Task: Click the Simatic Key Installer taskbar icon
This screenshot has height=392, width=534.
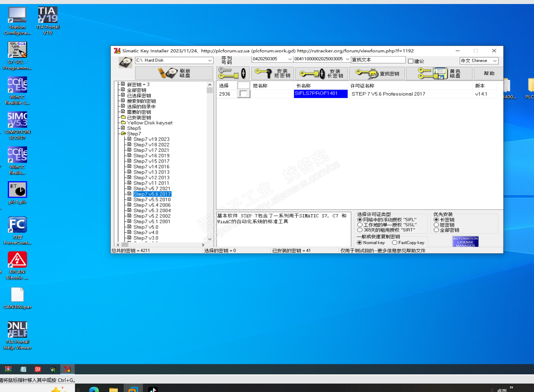Action: (x=67, y=369)
